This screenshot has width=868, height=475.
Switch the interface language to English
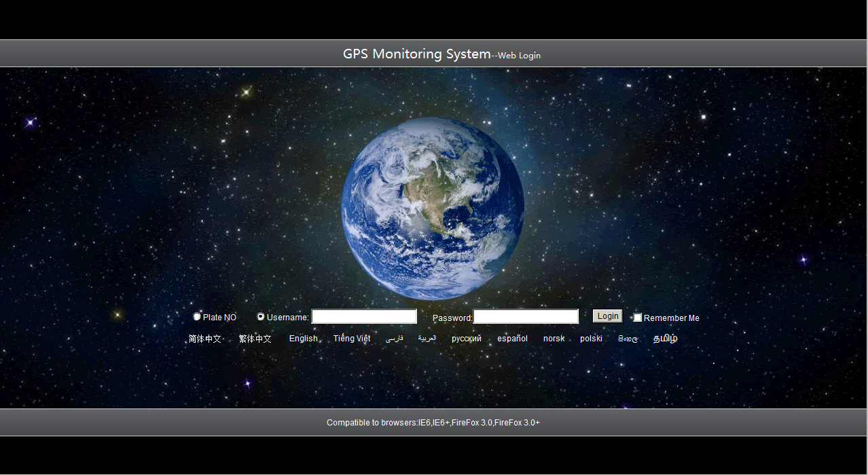303,338
